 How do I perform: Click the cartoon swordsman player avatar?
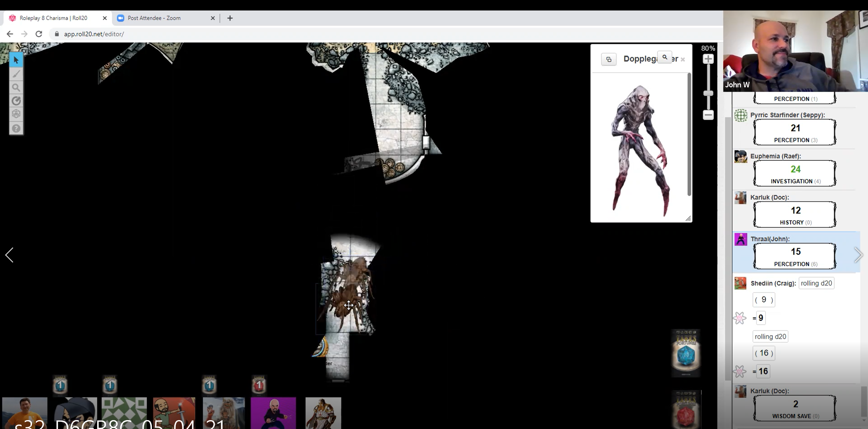click(x=174, y=413)
